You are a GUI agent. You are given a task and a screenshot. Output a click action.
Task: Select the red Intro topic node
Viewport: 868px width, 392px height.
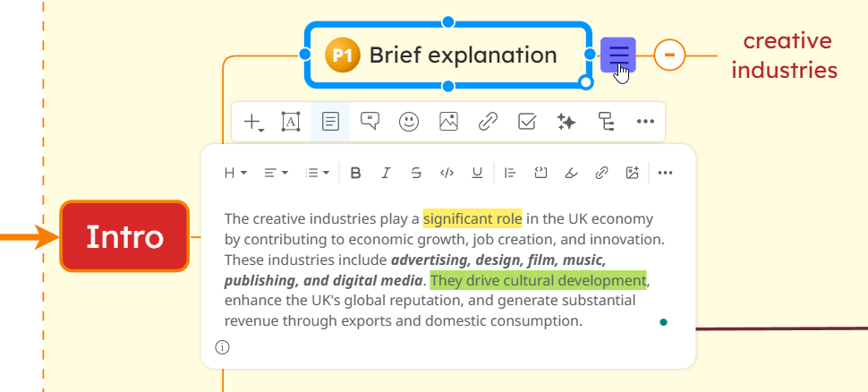(124, 236)
